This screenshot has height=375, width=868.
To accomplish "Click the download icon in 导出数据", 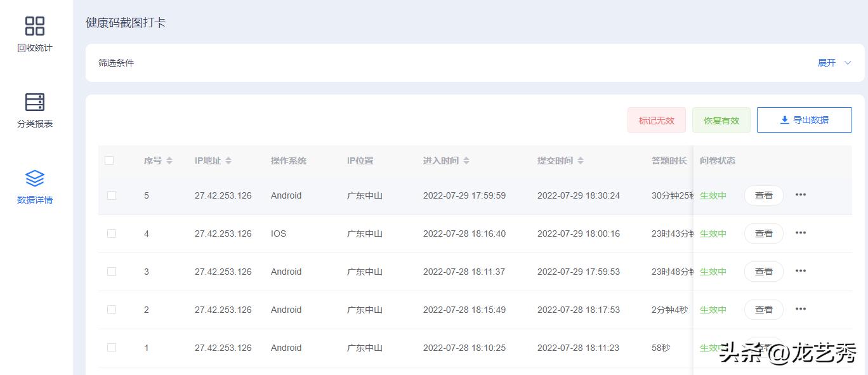I will pyautogui.click(x=785, y=120).
